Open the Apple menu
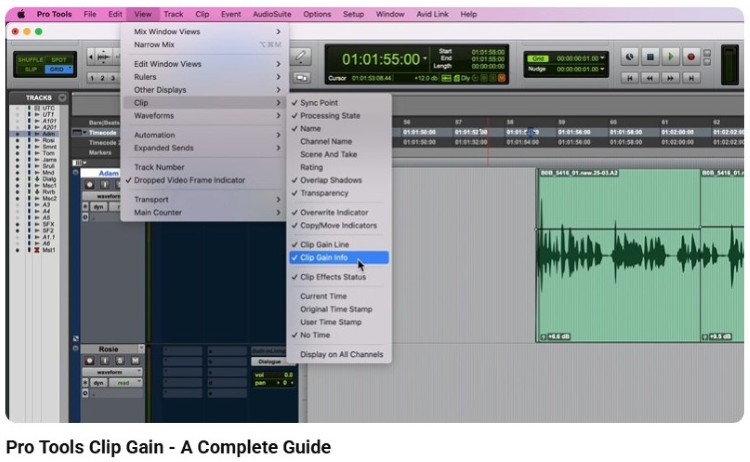Screen dimensions: 750x462 click(x=21, y=14)
